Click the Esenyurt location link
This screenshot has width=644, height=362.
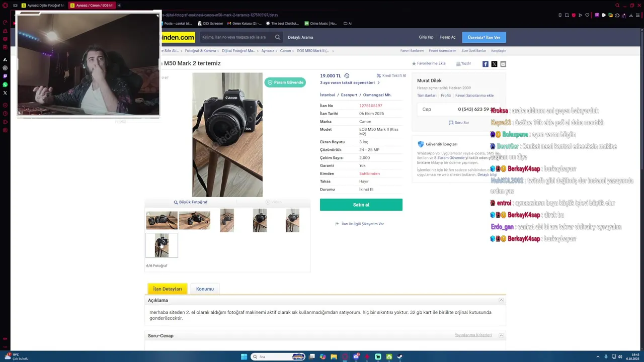[349, 95]
